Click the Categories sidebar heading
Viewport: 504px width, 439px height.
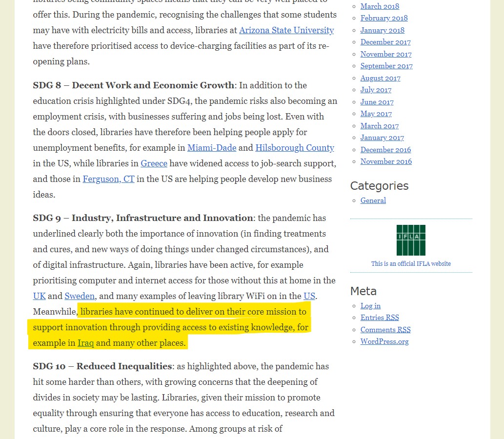pyautogui.click(x=379, y=186)
